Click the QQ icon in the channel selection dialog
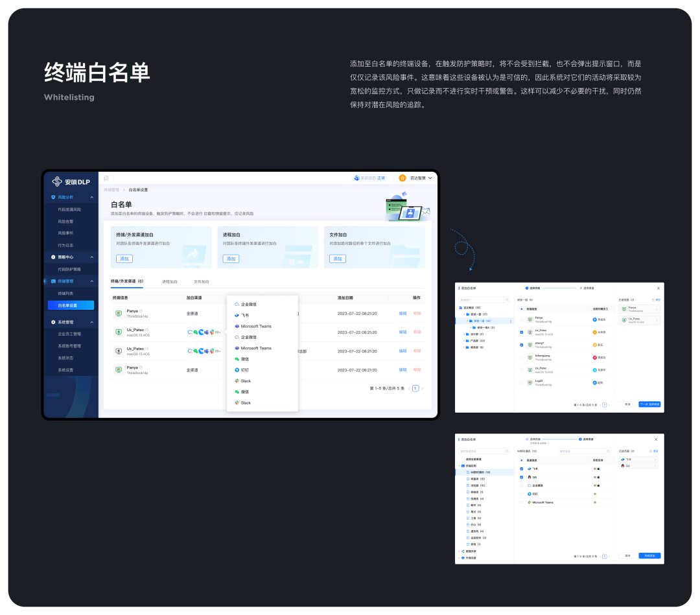This screenshot has height=615, width=700. [x=530, y=477]
